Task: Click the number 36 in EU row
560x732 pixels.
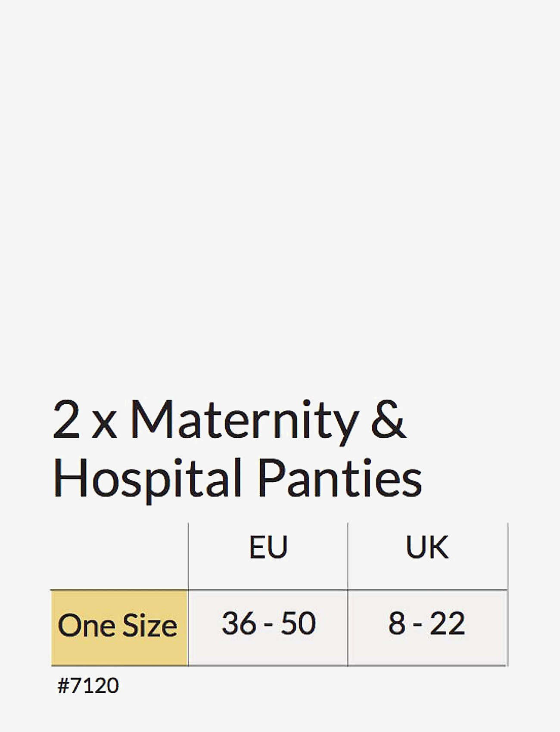Action: (238, 623)
